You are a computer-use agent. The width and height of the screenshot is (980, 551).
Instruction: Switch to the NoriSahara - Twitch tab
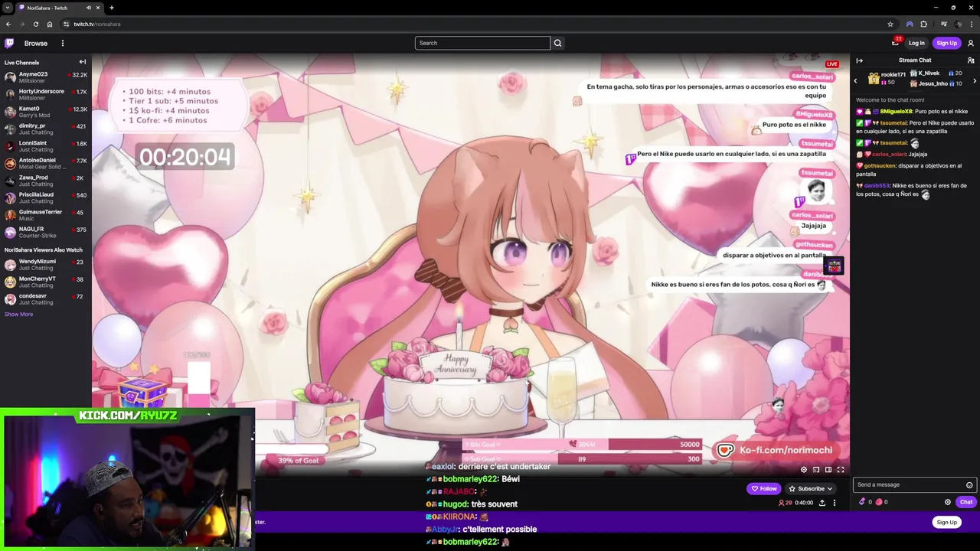[60, 8]
